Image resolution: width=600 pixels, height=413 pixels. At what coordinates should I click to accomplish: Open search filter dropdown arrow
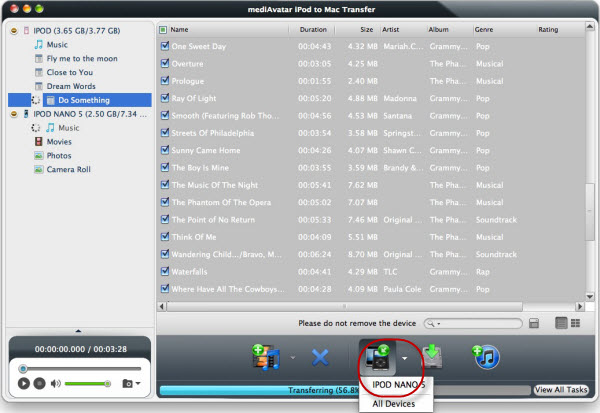pos(439,324)
